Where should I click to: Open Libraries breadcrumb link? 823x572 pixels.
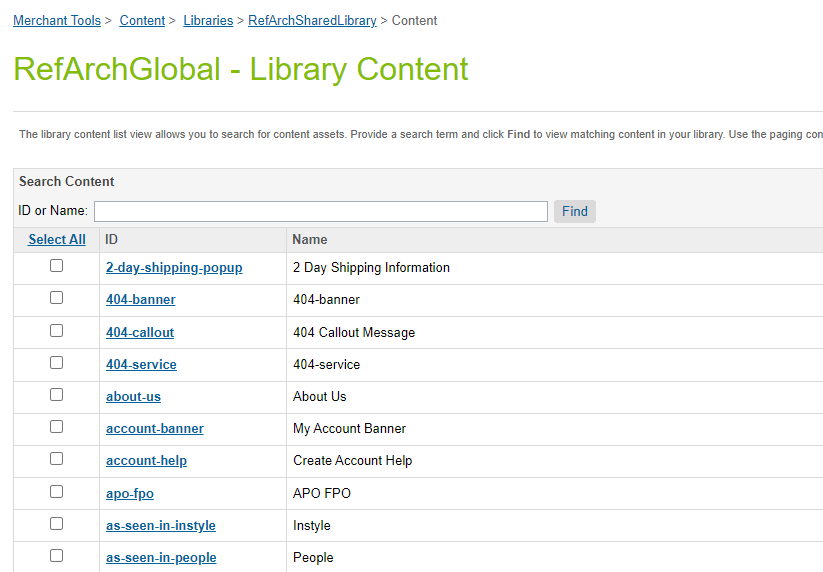[208, 20]
